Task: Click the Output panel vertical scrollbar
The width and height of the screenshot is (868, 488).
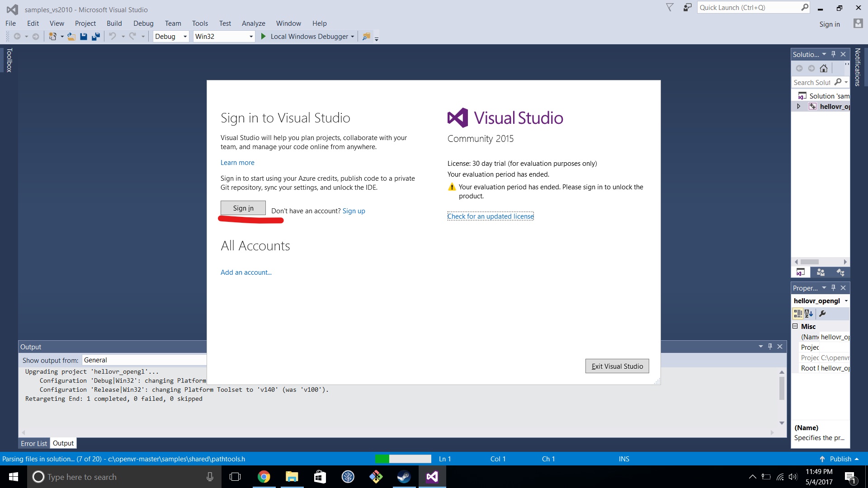Action: click(782, 389)
